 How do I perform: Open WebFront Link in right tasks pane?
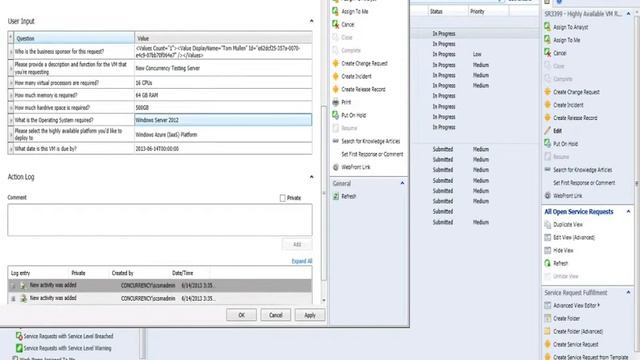point(567,196)
